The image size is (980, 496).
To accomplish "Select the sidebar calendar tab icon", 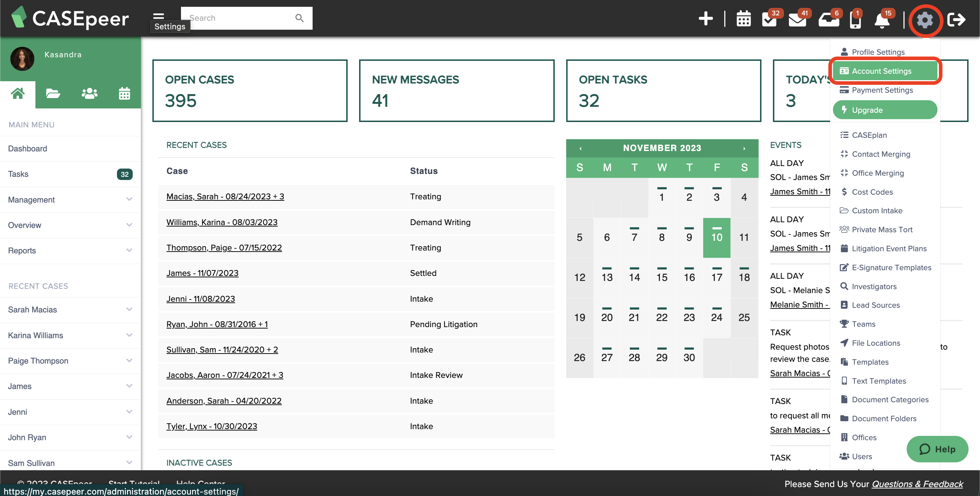I will coord(124,93).
